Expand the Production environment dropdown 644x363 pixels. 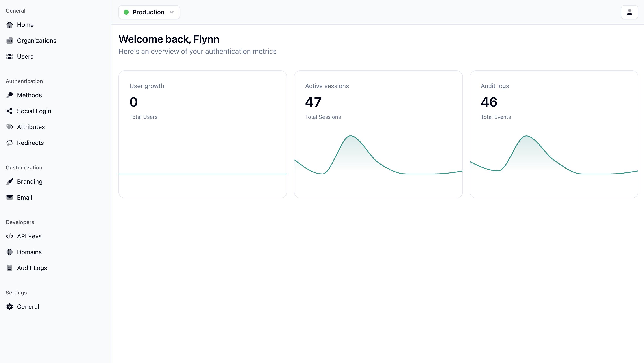click(x=148, y=12)
